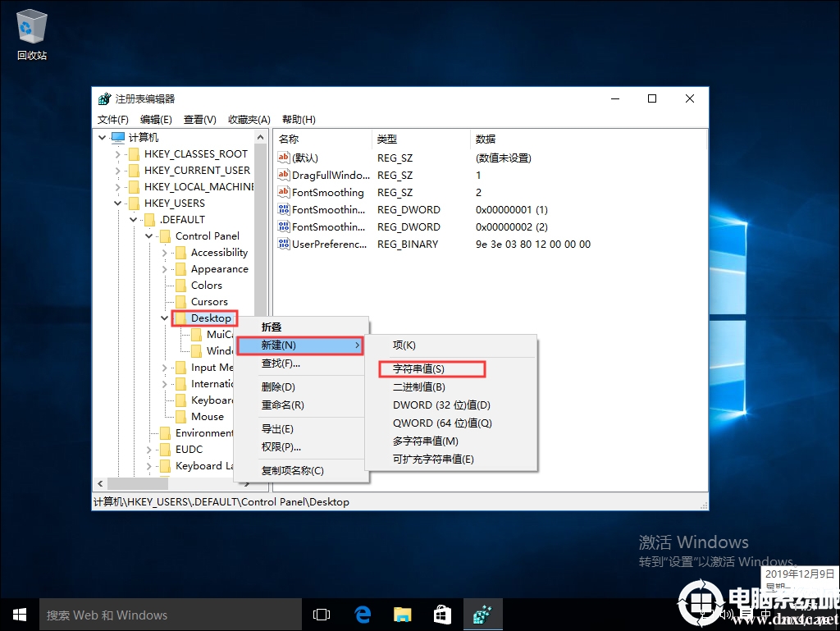The height and width of the screenshot is (631, 840).
Task: Select the HKEY_CURRENT_USER folder icon
Action: [x=134, y=171]
